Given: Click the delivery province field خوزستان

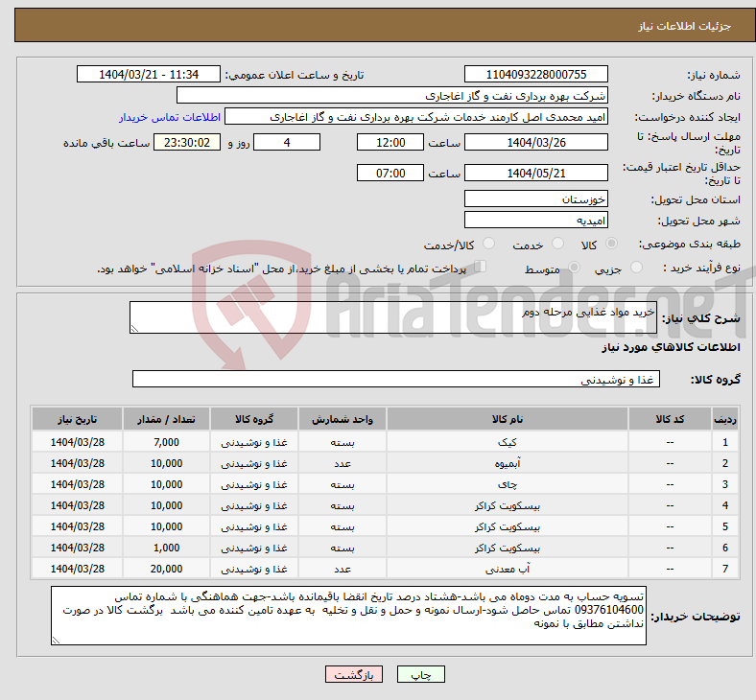Looking at the screenshot, I should [x=535, y=198].
